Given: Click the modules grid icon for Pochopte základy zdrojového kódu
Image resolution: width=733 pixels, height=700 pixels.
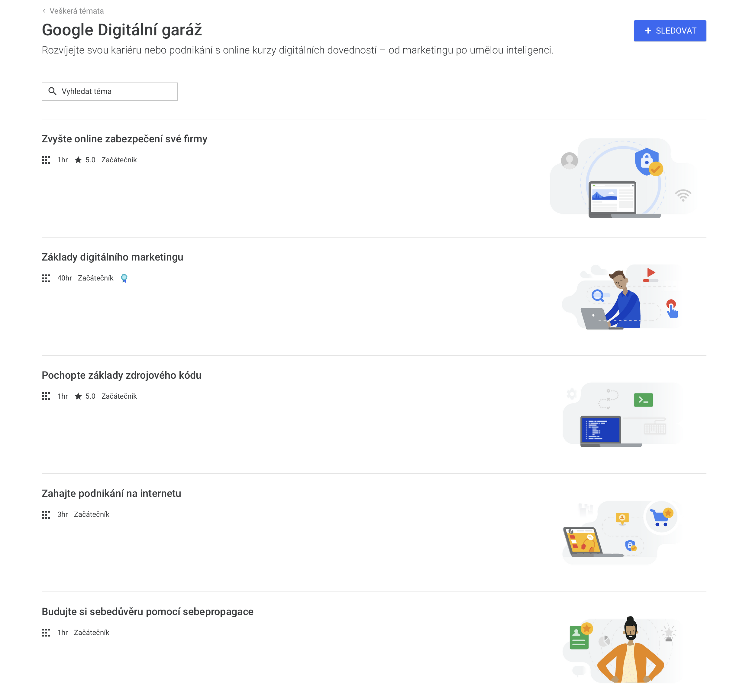Looking at the screenshot, I should coord(46,396).
